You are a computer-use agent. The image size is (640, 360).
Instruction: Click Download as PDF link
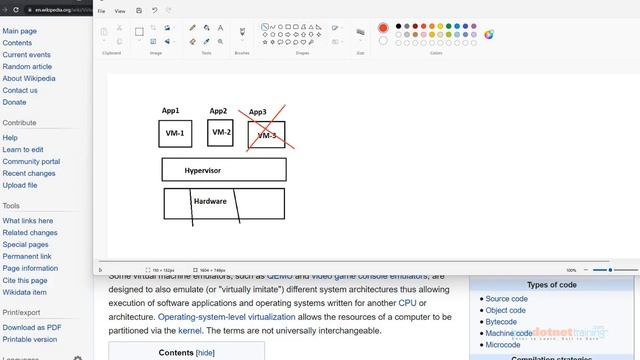pos(32,327)
